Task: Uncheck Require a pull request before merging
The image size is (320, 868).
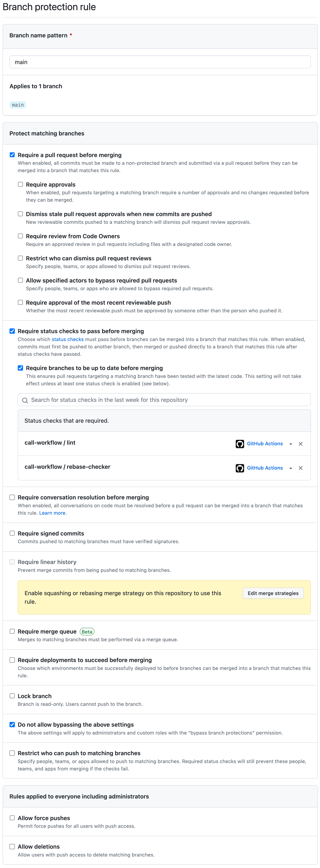Action: pyautogui.click(x=12, y=155)
